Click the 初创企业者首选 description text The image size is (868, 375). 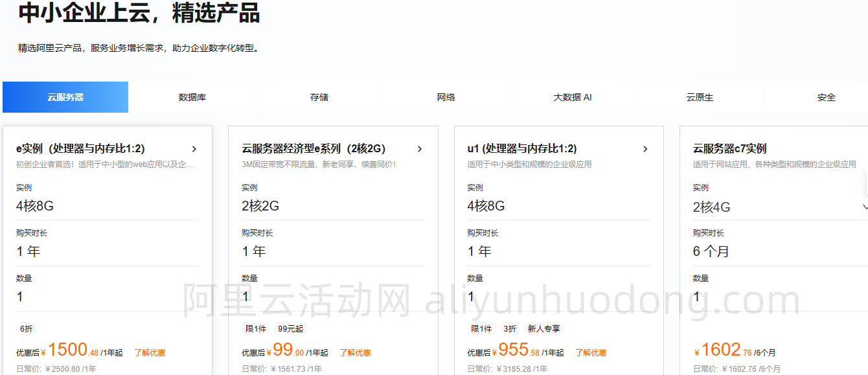click(x=105, y=165)
